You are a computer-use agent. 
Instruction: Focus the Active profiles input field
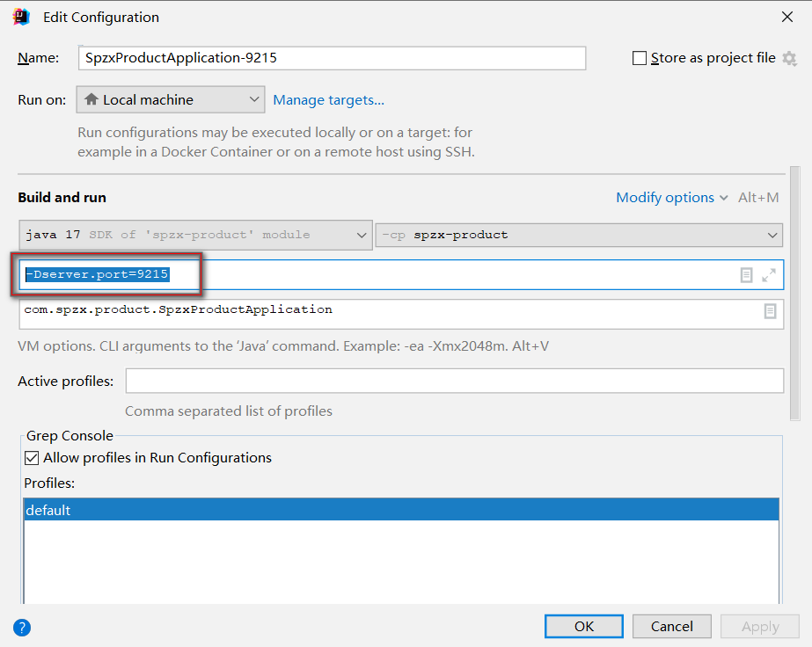pyautogui.click(x=454, y=381)
